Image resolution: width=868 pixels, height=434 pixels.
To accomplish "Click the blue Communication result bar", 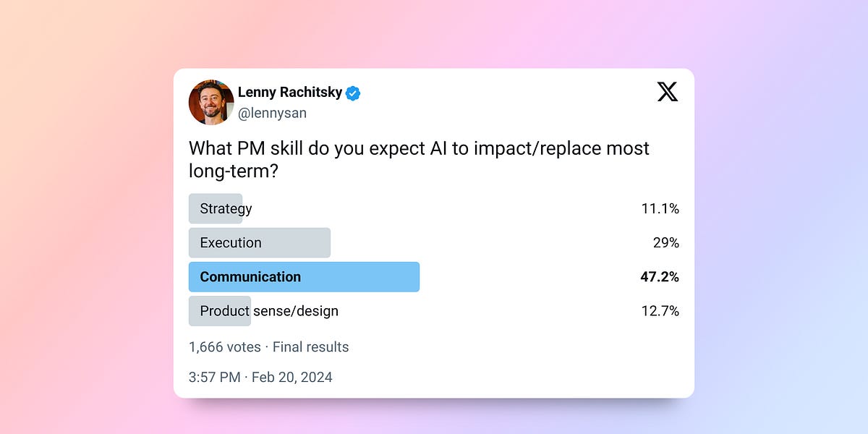I will coord(362,277).
